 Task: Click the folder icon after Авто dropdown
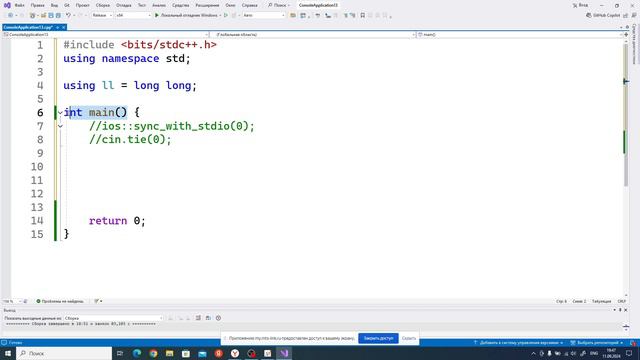pos(293,16)
